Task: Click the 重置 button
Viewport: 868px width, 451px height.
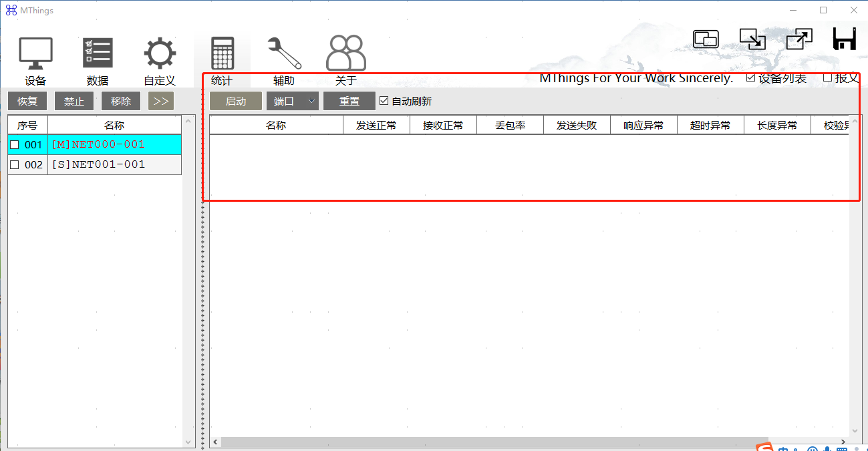Action: [349, 102]
